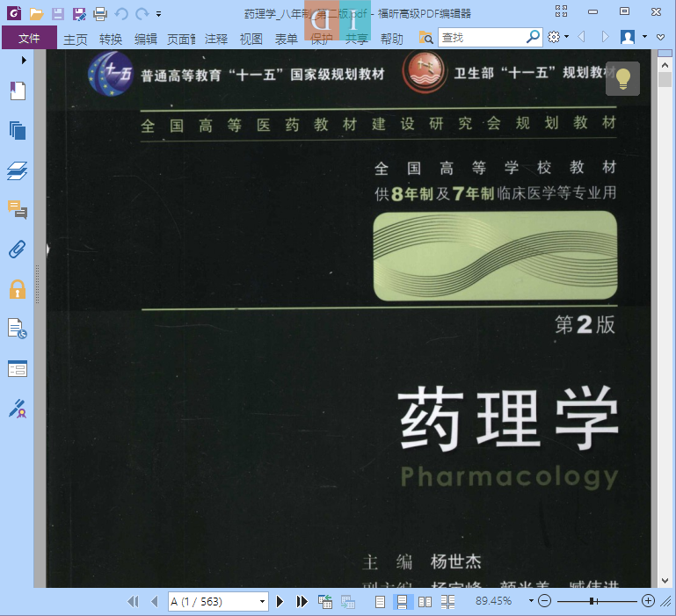Toggle full screen mode icon

tap(561, 11)
